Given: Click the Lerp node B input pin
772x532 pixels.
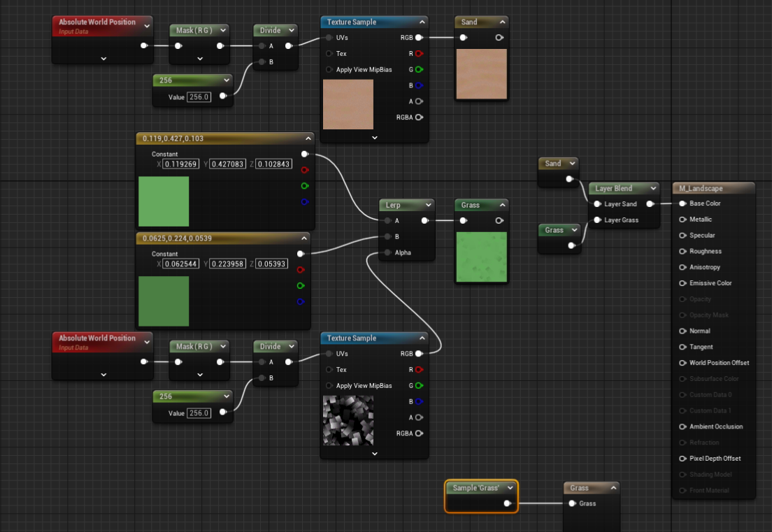Looking at the screenshot, I should pos(388,237).
